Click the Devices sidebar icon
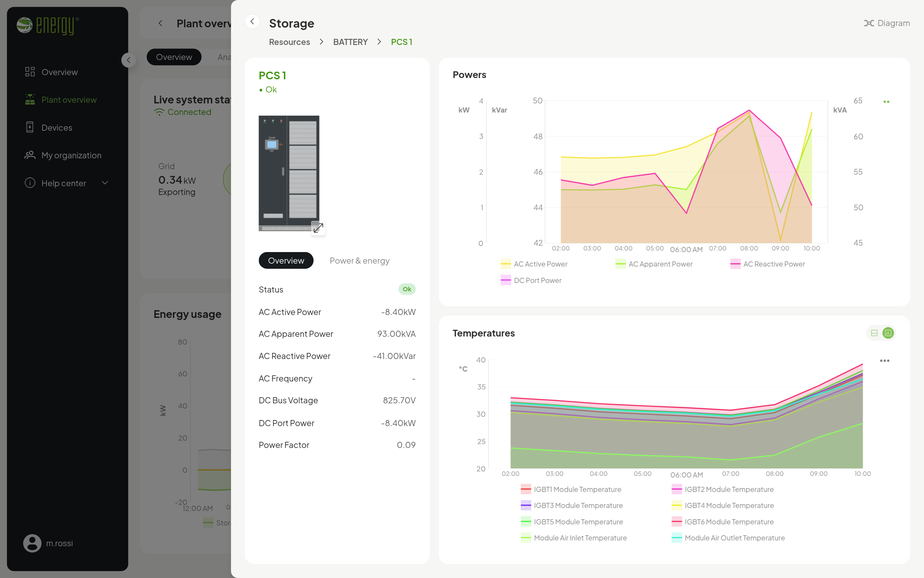The image size is (924, 578). click(x=30, y=127)
